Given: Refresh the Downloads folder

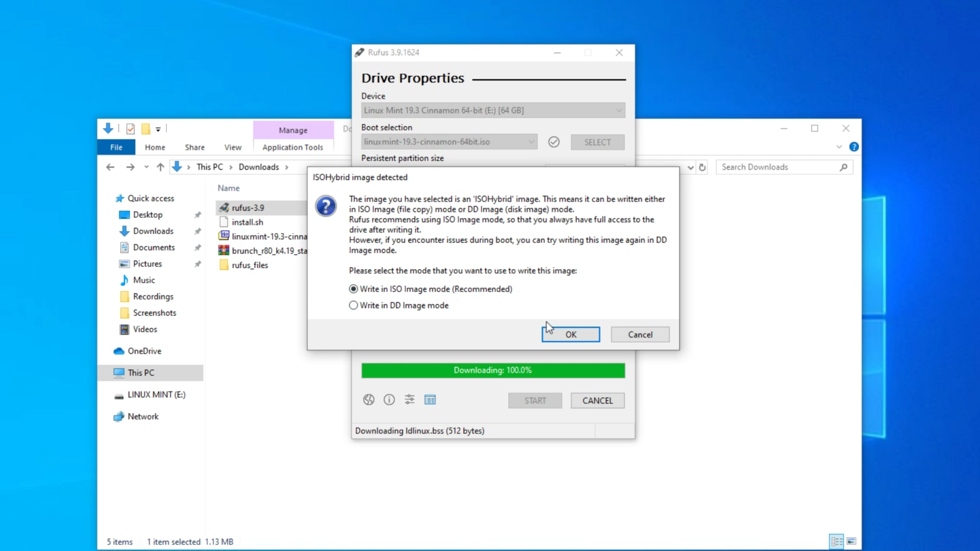Looking at the screenshot, I should [x=702, y=168].
